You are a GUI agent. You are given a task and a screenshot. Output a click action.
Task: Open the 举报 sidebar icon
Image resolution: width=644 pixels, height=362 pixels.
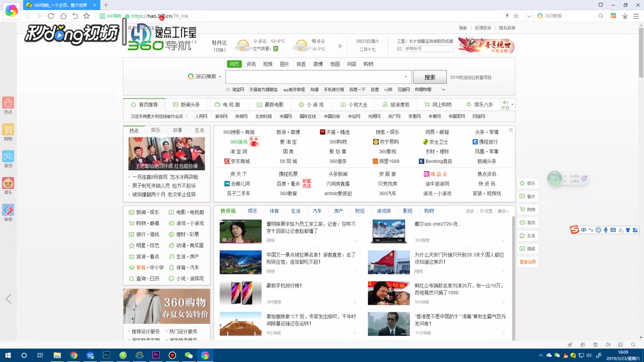coord(8,213)
